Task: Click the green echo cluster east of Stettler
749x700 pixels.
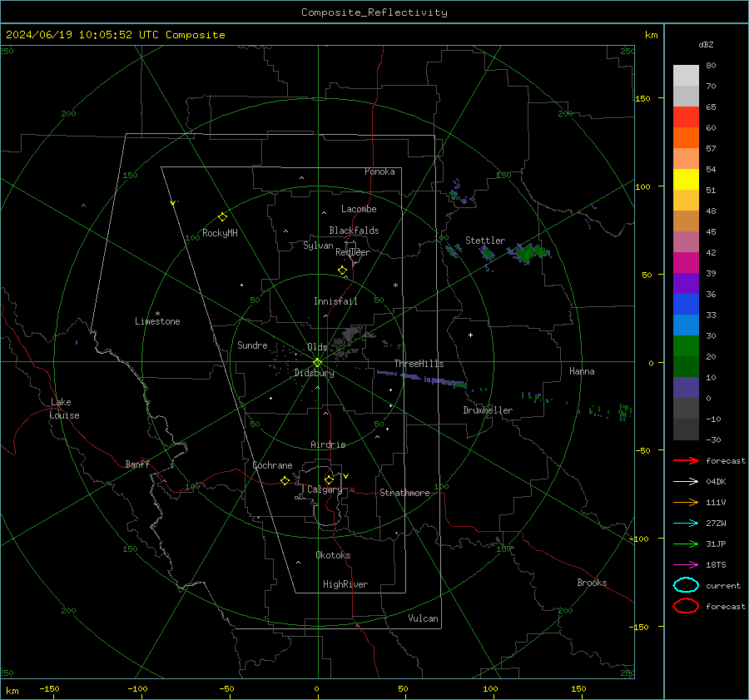Action: coord(528,253)
